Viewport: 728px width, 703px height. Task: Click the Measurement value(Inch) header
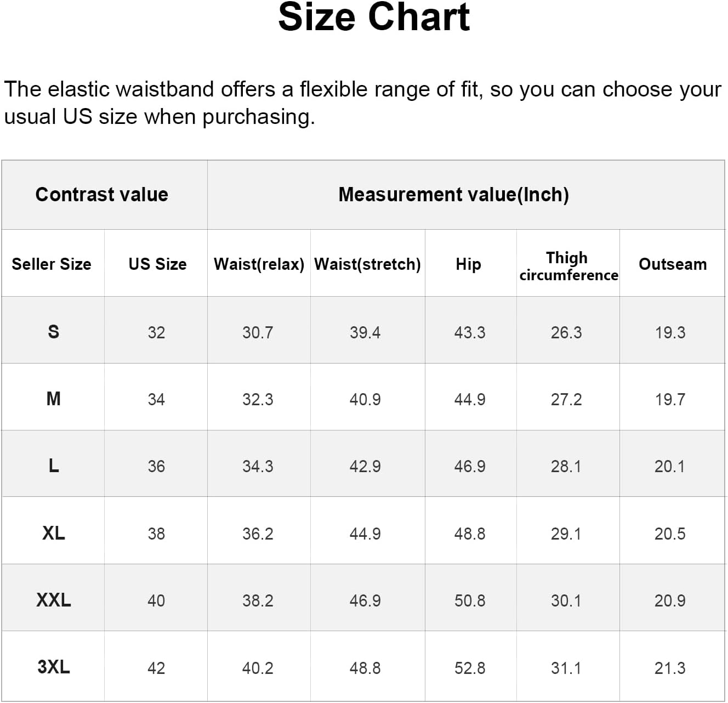(x=453, y=195)
